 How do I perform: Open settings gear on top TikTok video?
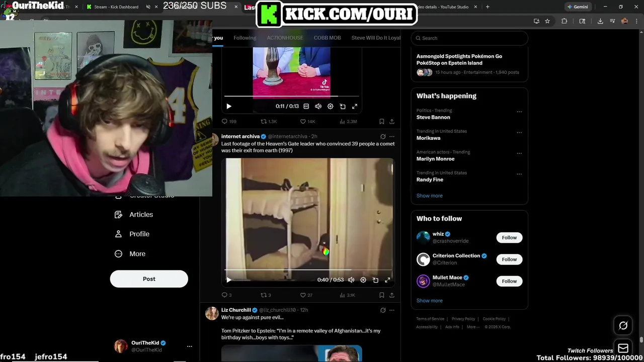pos(330,106)
